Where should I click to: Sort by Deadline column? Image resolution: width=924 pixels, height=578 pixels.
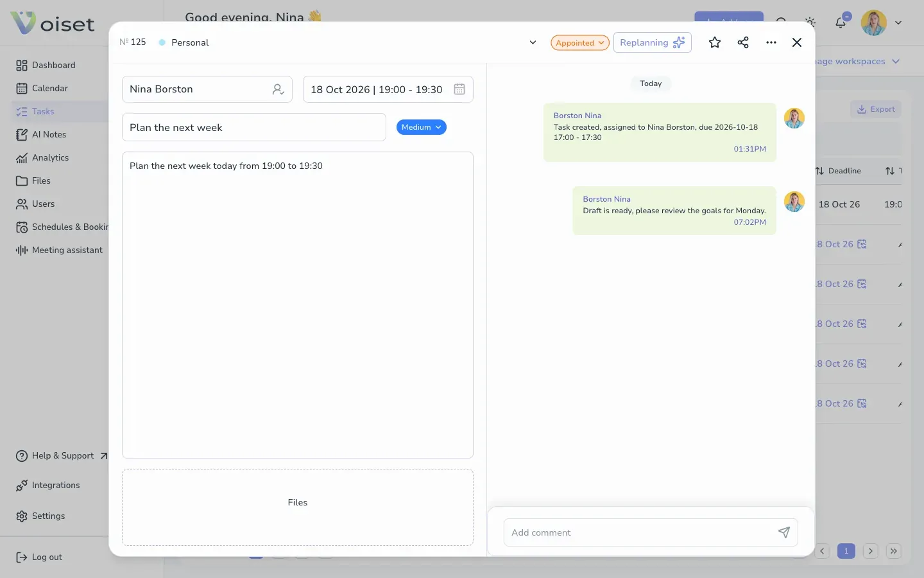pyautogui.click(x=838, y=171)
